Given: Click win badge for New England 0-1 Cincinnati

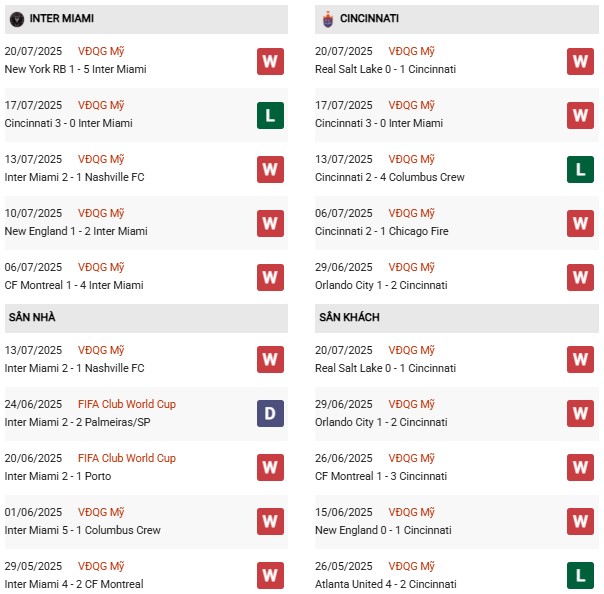Looking at the screenshot, I should tap(580, 521).
